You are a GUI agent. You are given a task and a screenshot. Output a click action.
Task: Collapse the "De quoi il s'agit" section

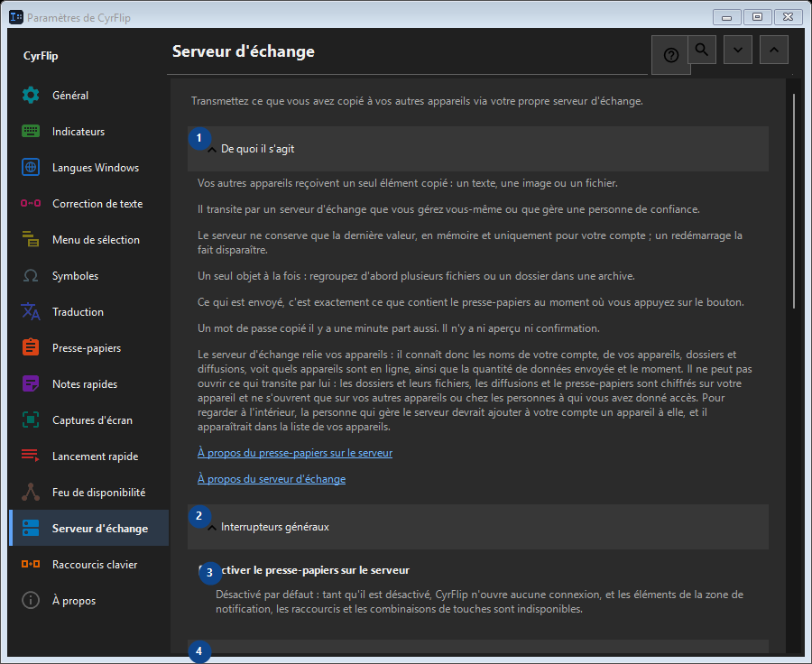(477, 149)
